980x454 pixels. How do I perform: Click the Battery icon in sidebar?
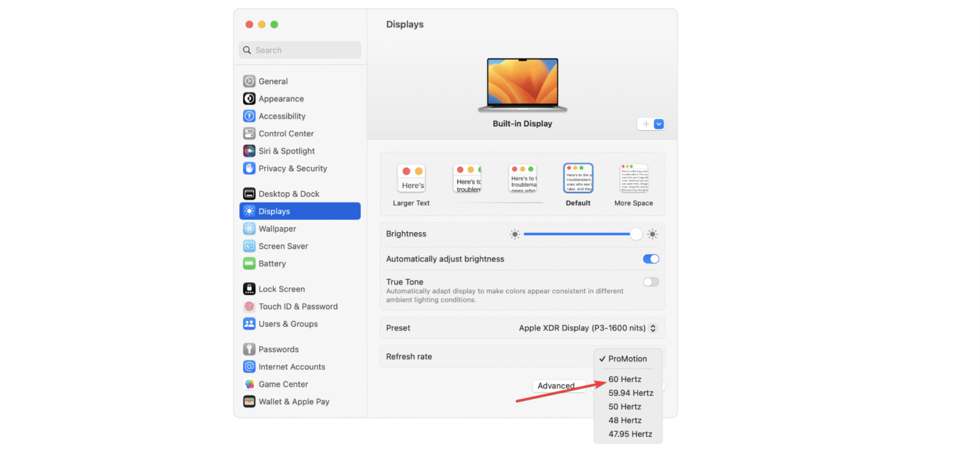pos(249,263)
